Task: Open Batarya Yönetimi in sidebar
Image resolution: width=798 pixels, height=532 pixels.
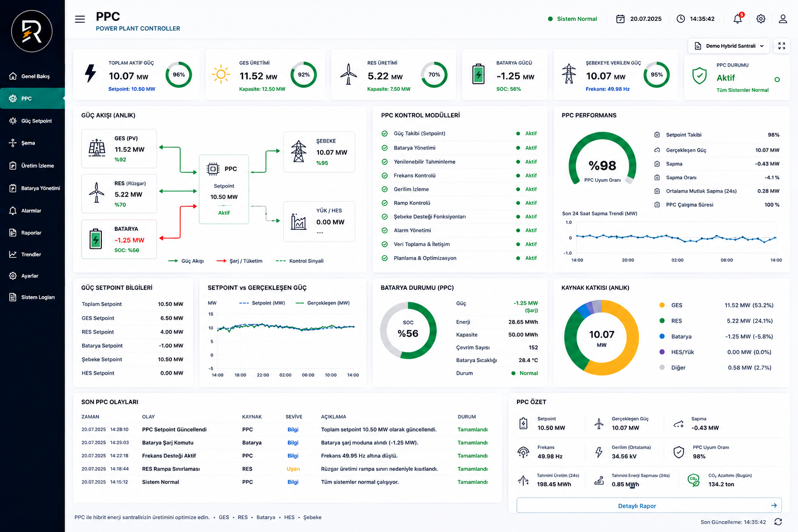Action: 32,188
